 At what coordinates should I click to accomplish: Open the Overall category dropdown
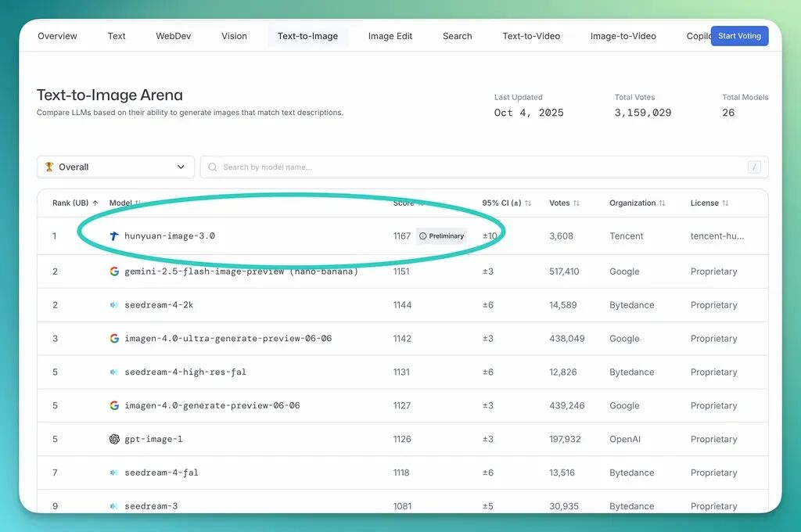point(115,167)
